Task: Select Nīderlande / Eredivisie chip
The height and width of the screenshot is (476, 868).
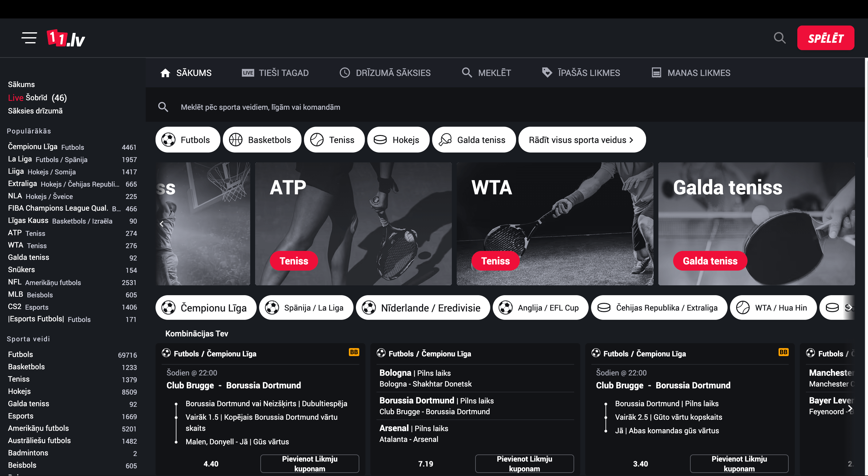Action: click(423, 307)
